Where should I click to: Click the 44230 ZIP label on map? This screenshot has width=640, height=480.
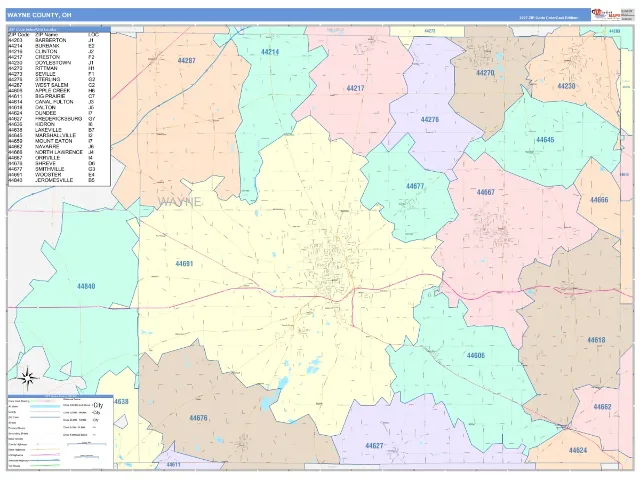pos(566,86)
